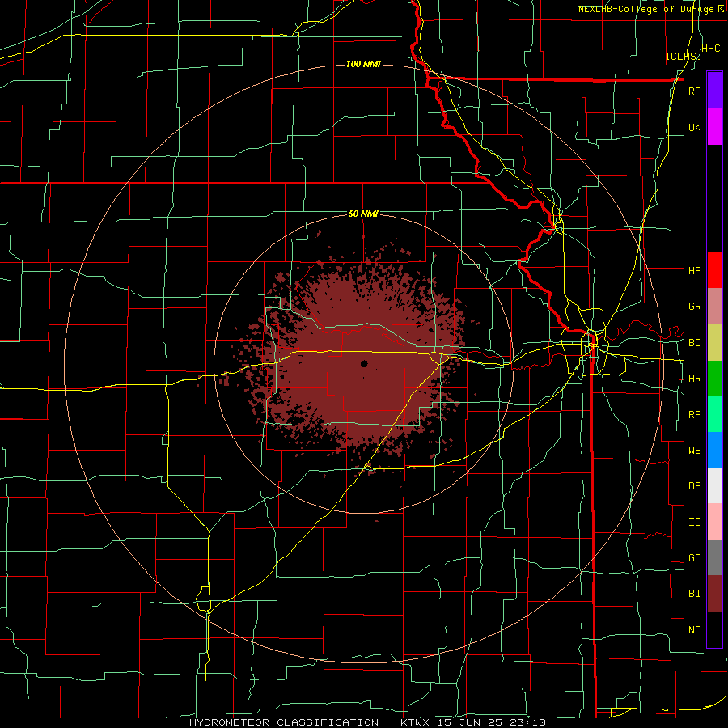The image size is (728, 728).
Task: Click the ND black legend swatch
Action: pyautogui.click(x=714, y=629)
